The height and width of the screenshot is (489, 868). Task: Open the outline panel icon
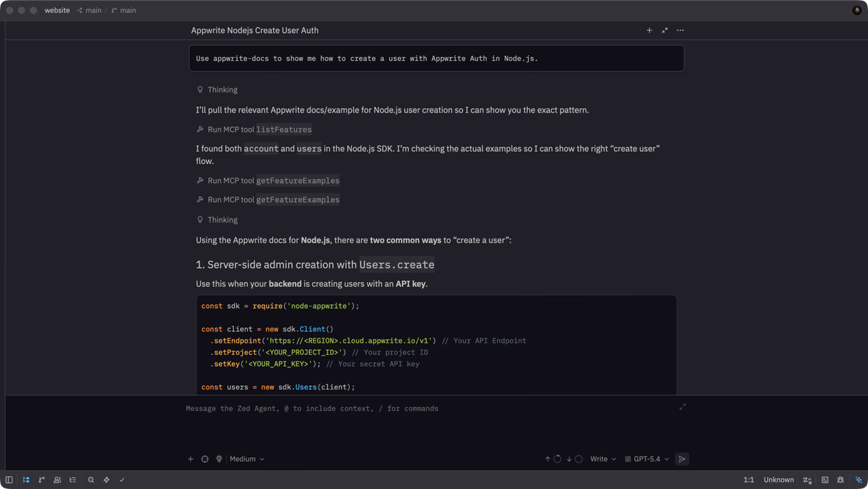click(x=73, y=480)
